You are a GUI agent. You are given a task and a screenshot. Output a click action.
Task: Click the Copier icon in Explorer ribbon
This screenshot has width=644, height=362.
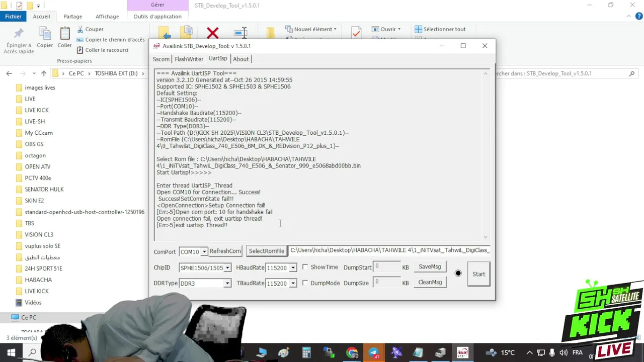pyautogui.click(x=45, y=33)
